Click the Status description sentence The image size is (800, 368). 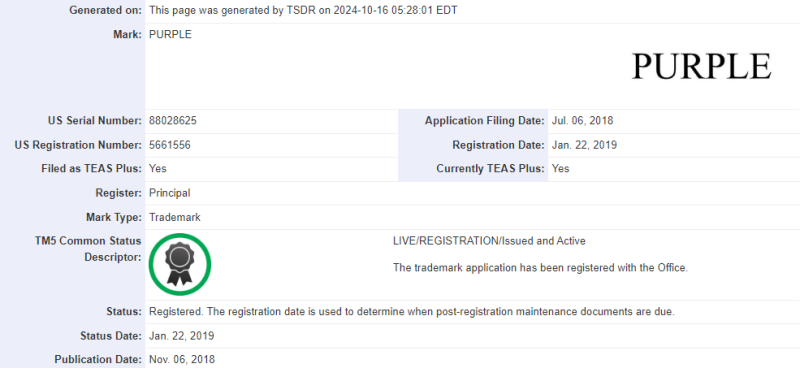coord(412,311)
